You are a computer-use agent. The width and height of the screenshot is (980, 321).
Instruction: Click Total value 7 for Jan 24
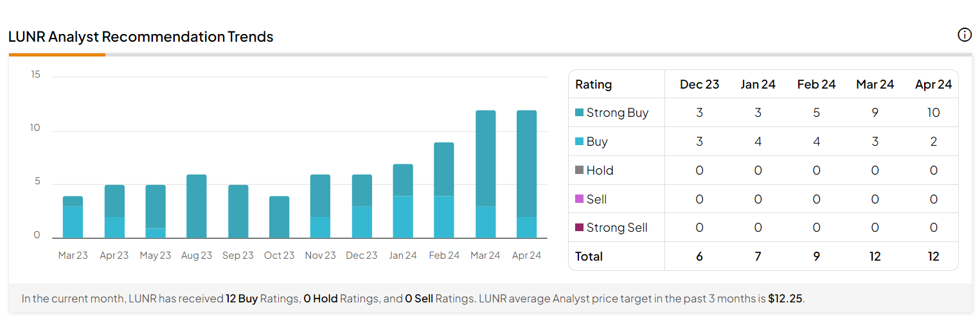(758, 256)
